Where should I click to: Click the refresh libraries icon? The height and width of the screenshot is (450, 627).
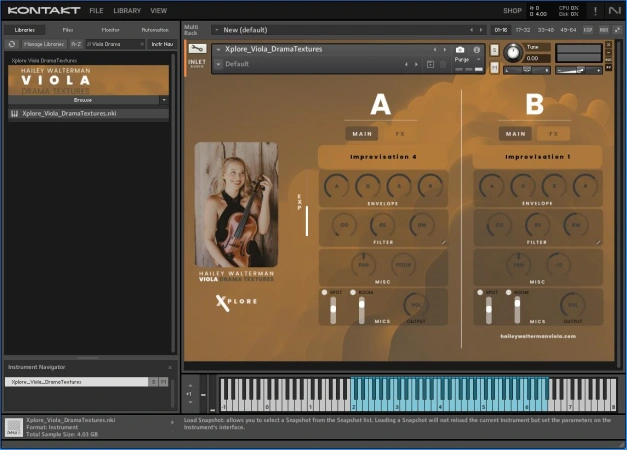(11, 44)
